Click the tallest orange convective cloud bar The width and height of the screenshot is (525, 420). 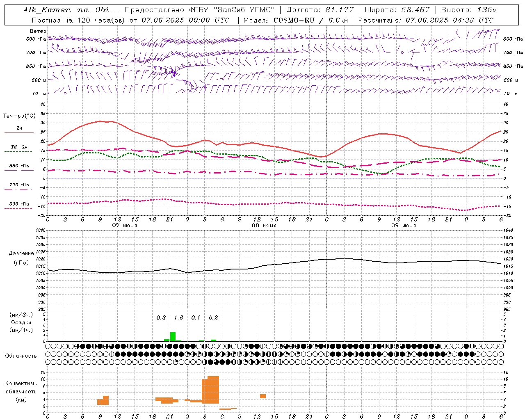(213, 390)
